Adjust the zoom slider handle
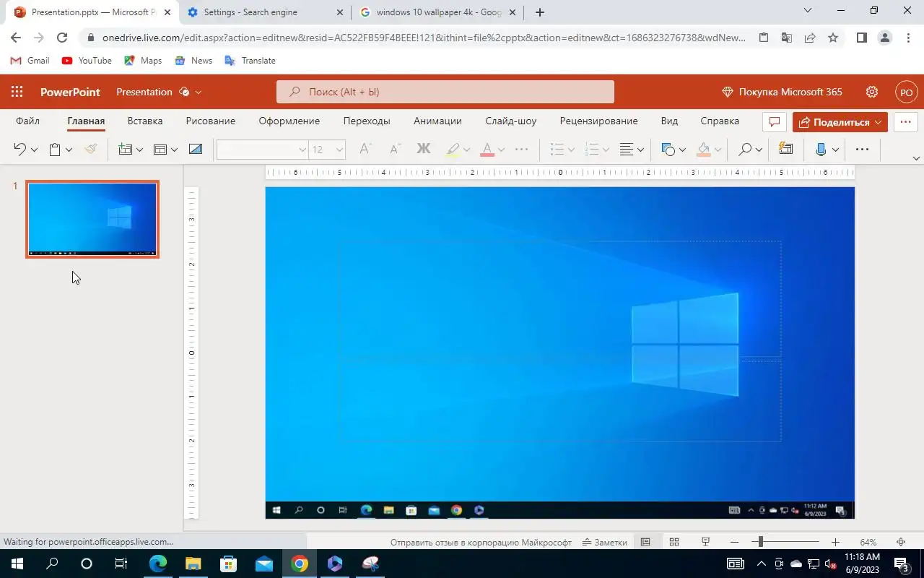This screenshot has height=578, width=924. coord(760,542)
